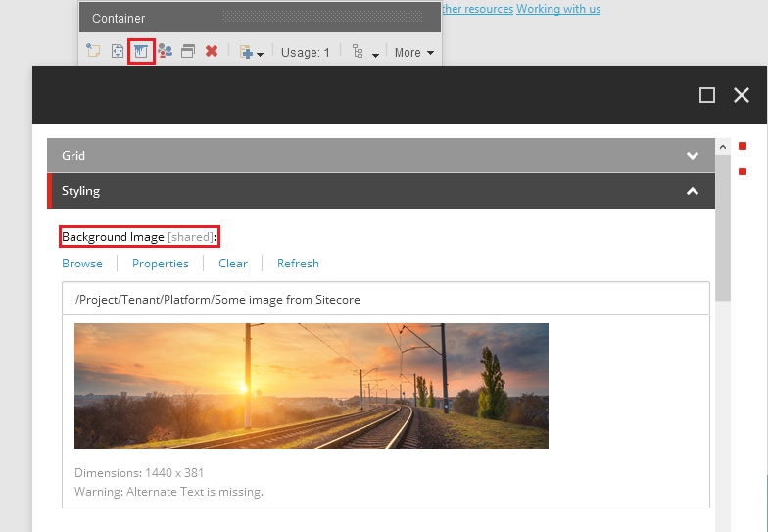Viewport: 768px width, 532px height.
Task: Open the More dropdown menu
Action: [x=413, y=53]
